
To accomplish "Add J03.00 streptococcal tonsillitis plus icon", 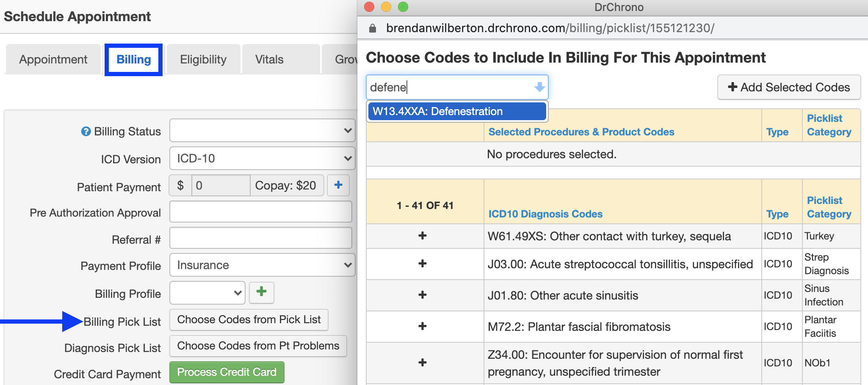I will [422, 264].
